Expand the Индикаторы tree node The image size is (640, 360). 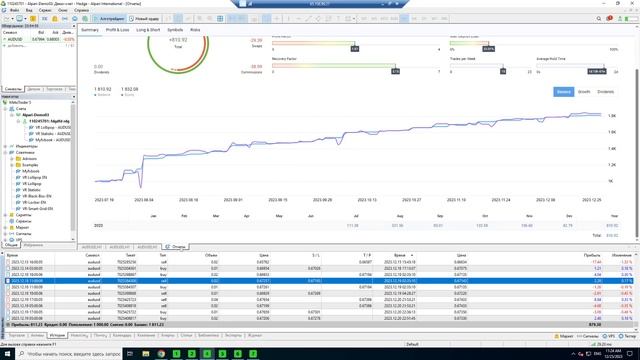(x=5, y=146)
